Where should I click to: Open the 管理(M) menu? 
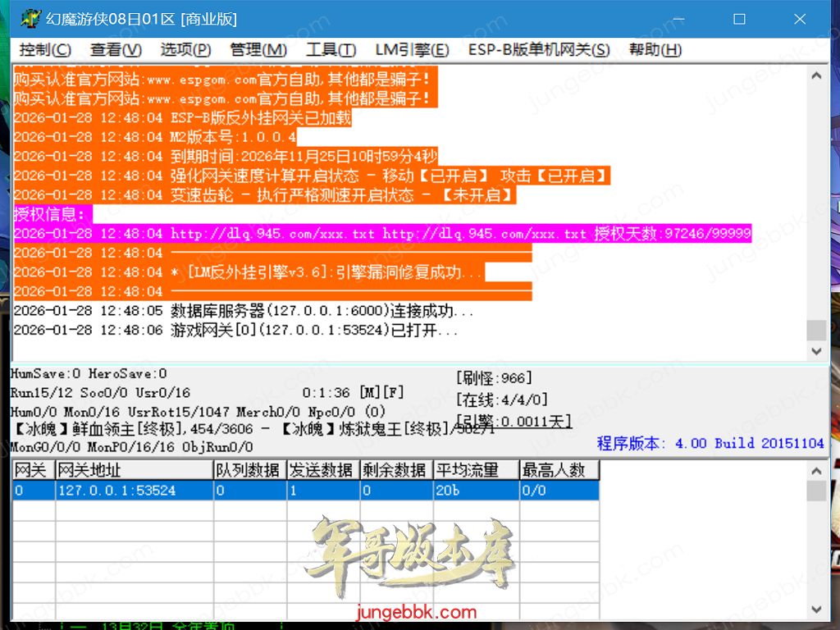pyautogui.click(x=258, y=50)
